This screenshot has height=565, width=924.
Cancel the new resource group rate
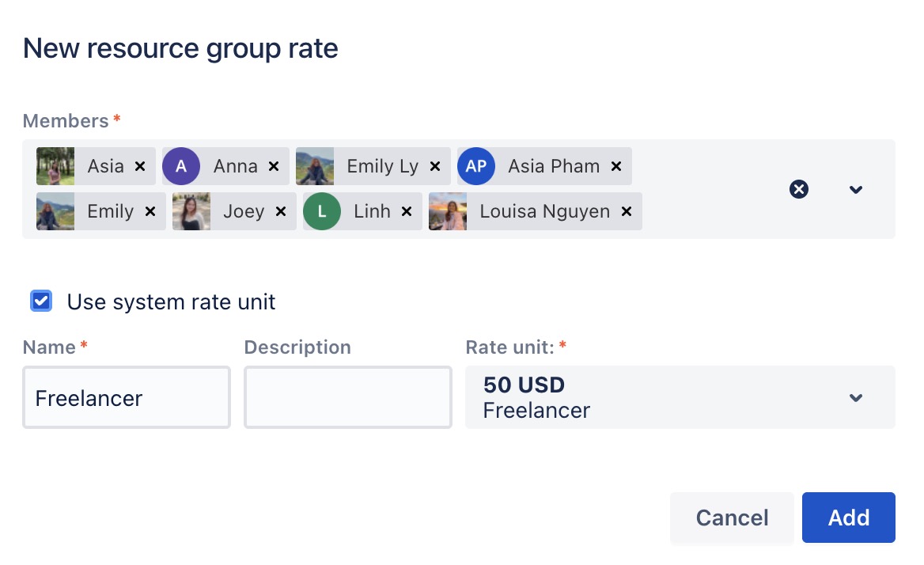tap(732, 518)
